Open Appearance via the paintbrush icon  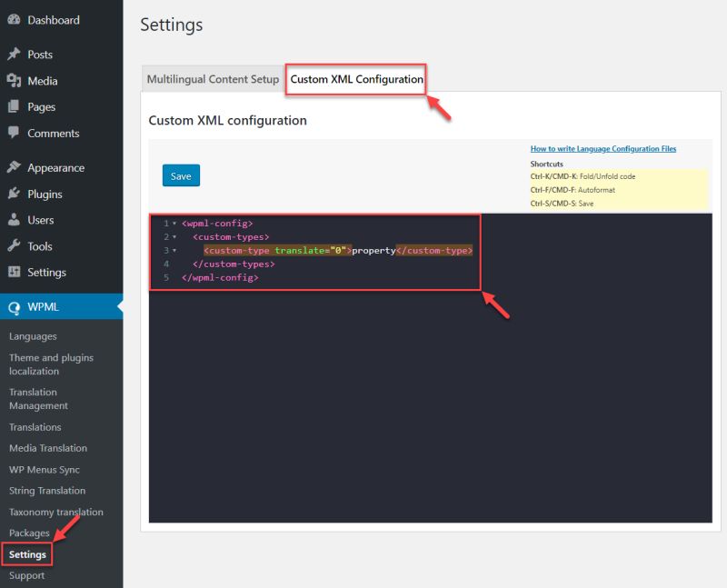16,167
